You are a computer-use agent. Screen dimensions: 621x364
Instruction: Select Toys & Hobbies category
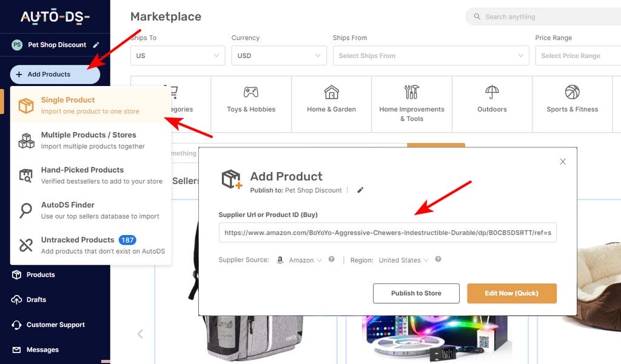point(251,104)
